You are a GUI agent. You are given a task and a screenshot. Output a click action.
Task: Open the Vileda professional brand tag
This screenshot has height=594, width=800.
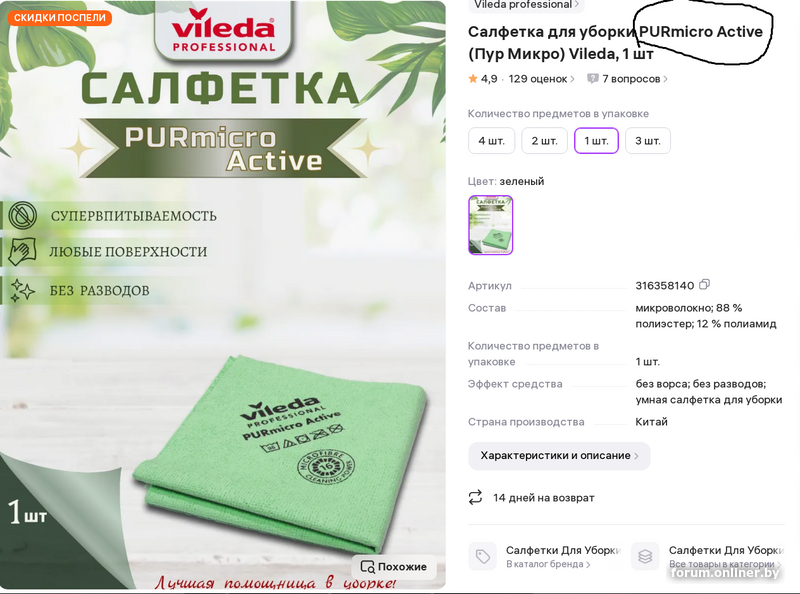pos(526,5)
